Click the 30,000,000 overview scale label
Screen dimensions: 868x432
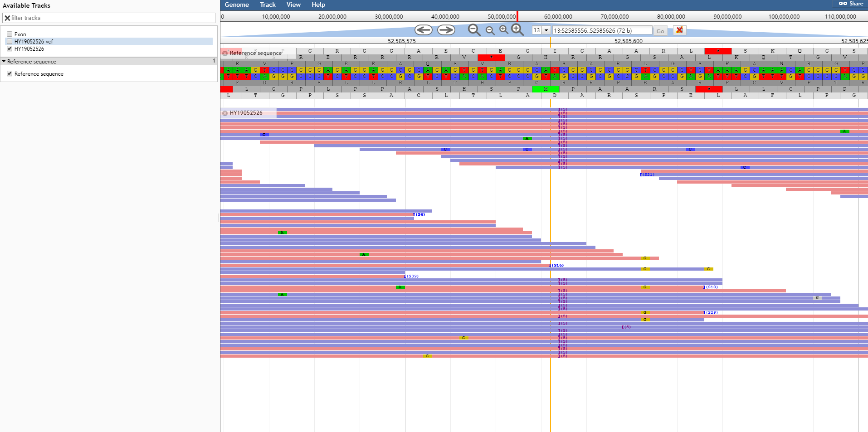coord(389,17)
